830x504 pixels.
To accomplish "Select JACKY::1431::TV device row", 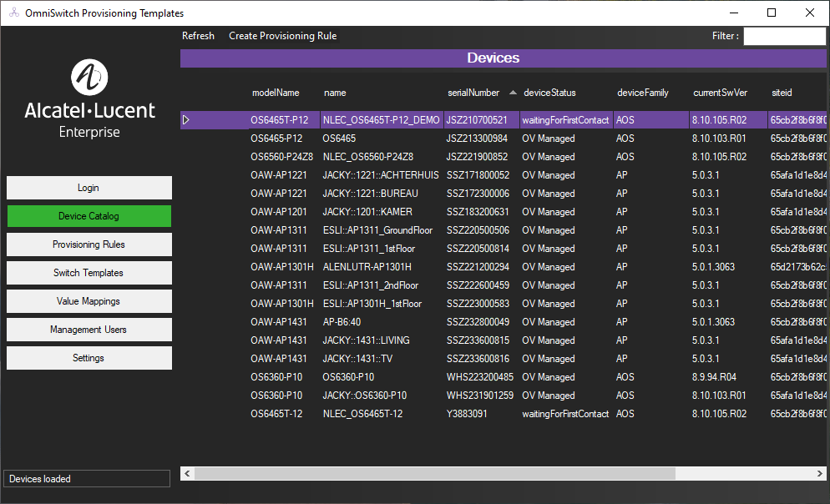I will pos(503,359).
